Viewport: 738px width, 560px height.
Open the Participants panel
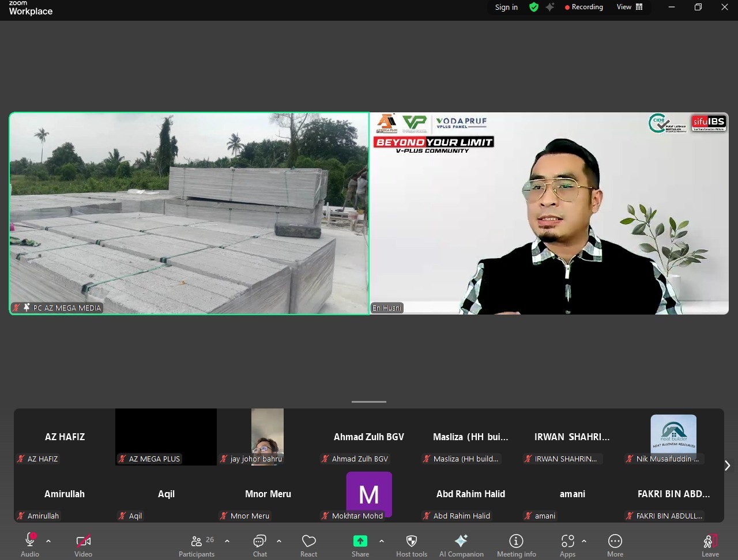[x=197, y=545]
